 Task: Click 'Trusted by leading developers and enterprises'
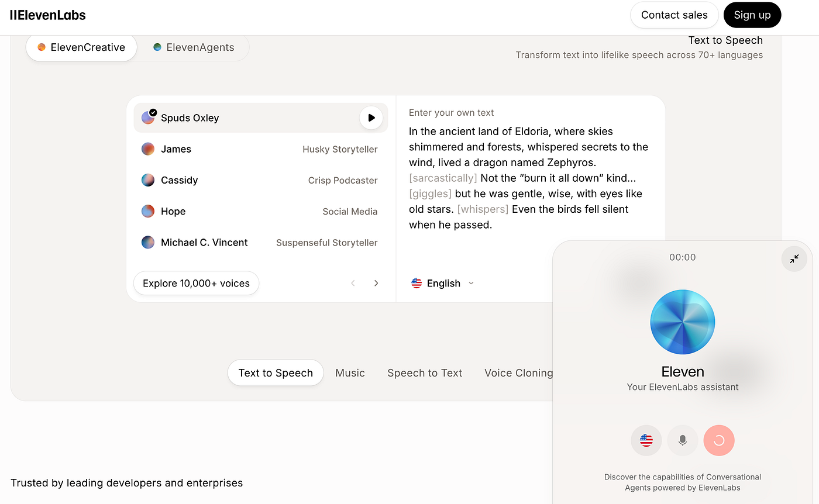[126, 483]
